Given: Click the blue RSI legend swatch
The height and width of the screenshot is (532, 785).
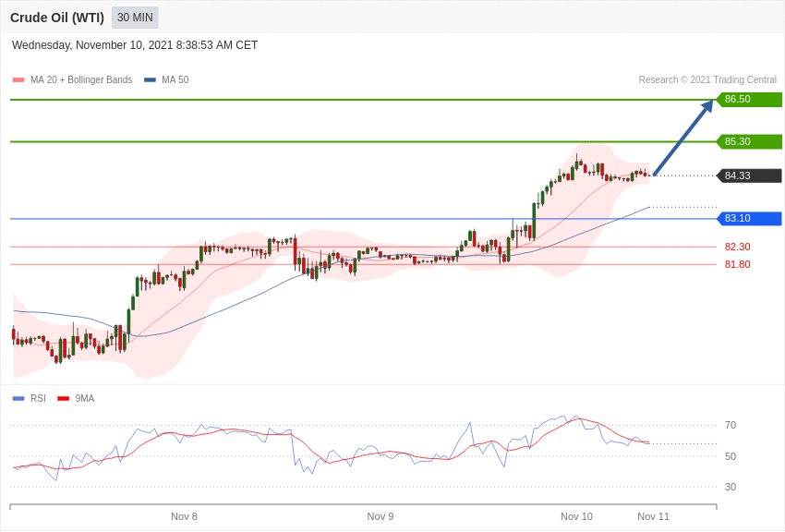Looking at the screenshot, I should point(18,399).
